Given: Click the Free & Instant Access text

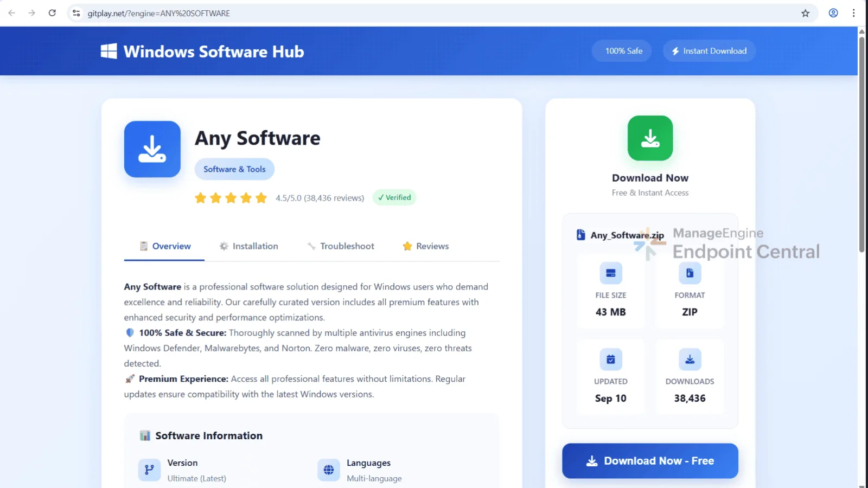Looking at the screenshot, I should pos(650,192).
